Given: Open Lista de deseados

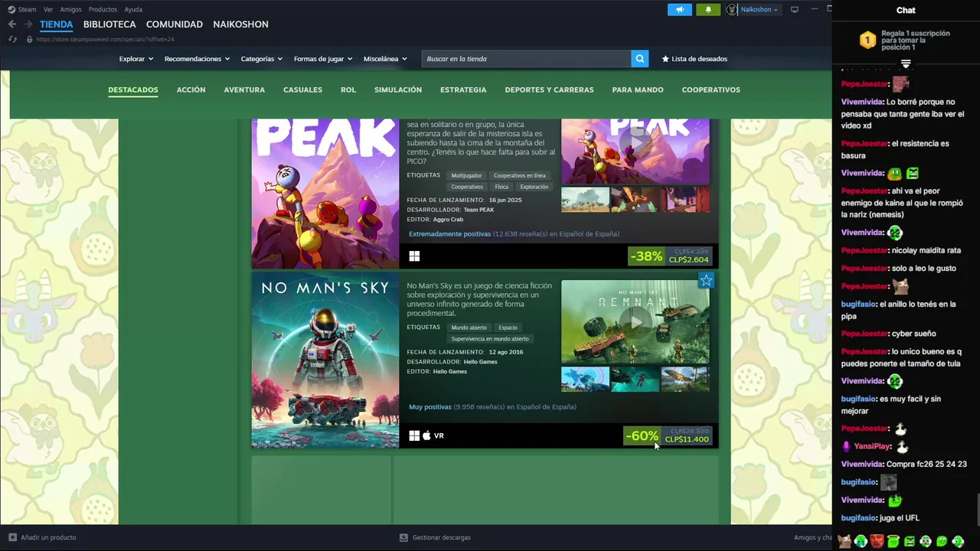Looking at the screenshot, I should (x=694, y=59).
